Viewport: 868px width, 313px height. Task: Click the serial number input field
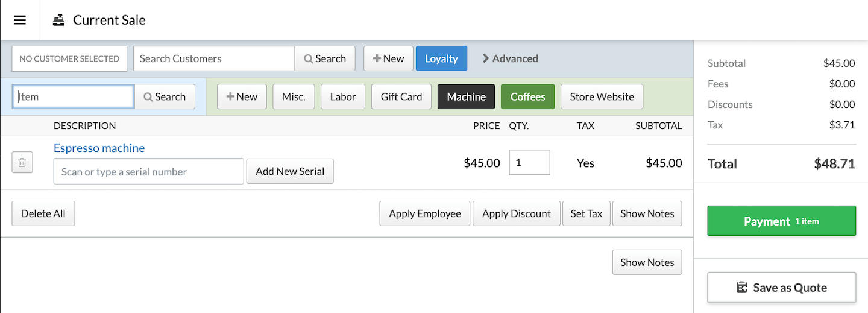click(148, 171)
